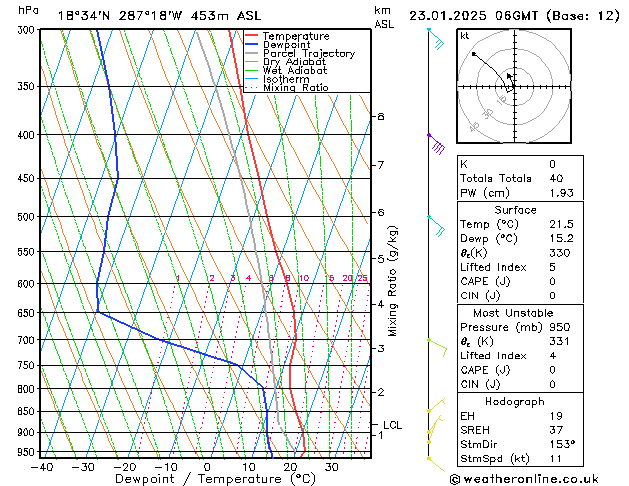The width and height of the screenshot is (629, 486).
Task: Click the surface Dewp value 15.2
Action: coord(561,238)
